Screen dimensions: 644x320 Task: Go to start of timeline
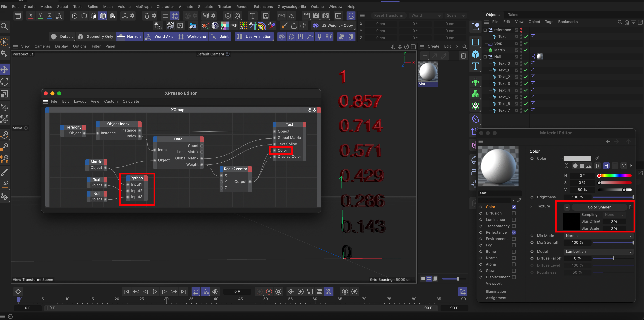[x=126, y=291]
